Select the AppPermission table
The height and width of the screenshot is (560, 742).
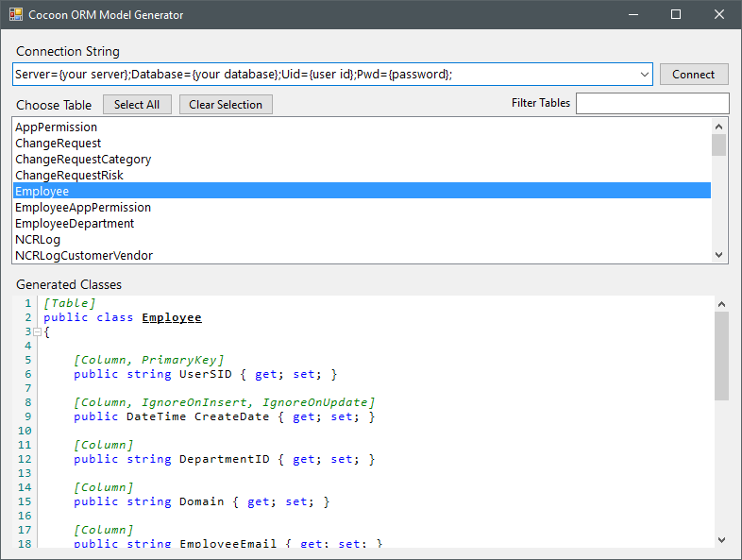coord(362,127)
